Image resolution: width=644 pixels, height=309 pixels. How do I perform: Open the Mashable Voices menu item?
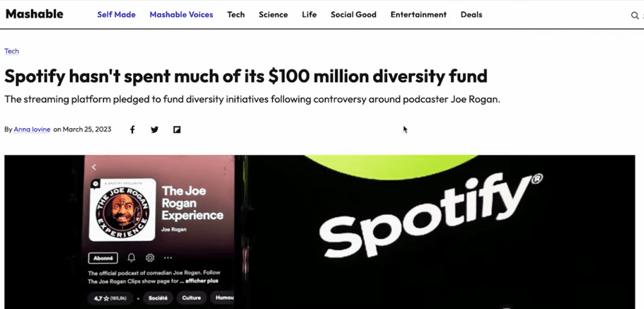coord(181,15)
